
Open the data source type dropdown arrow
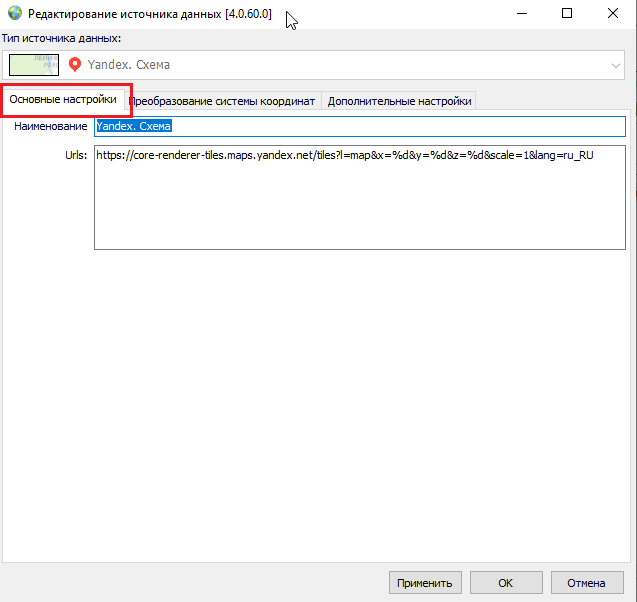[615, 65]
